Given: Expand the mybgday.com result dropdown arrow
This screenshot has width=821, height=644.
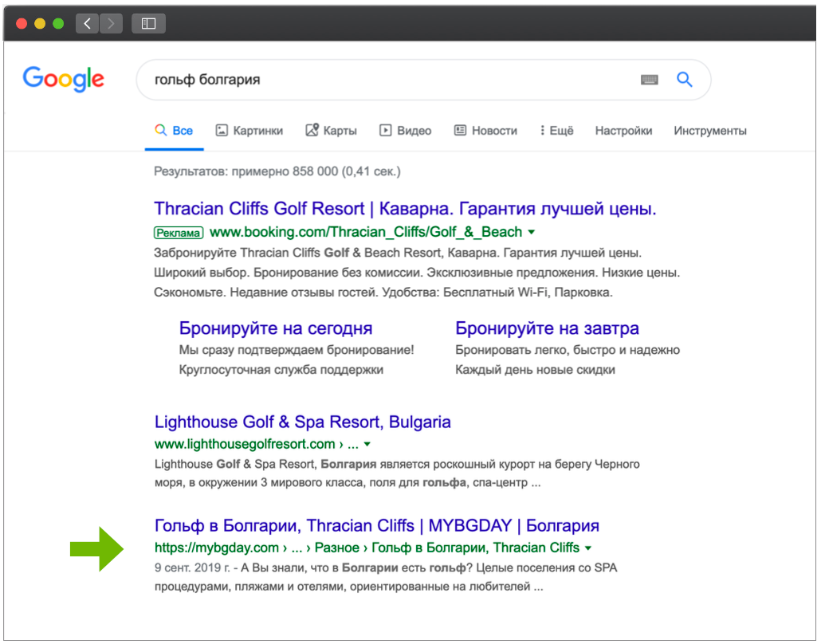Looking at the screenshot, I should [588, 548].
